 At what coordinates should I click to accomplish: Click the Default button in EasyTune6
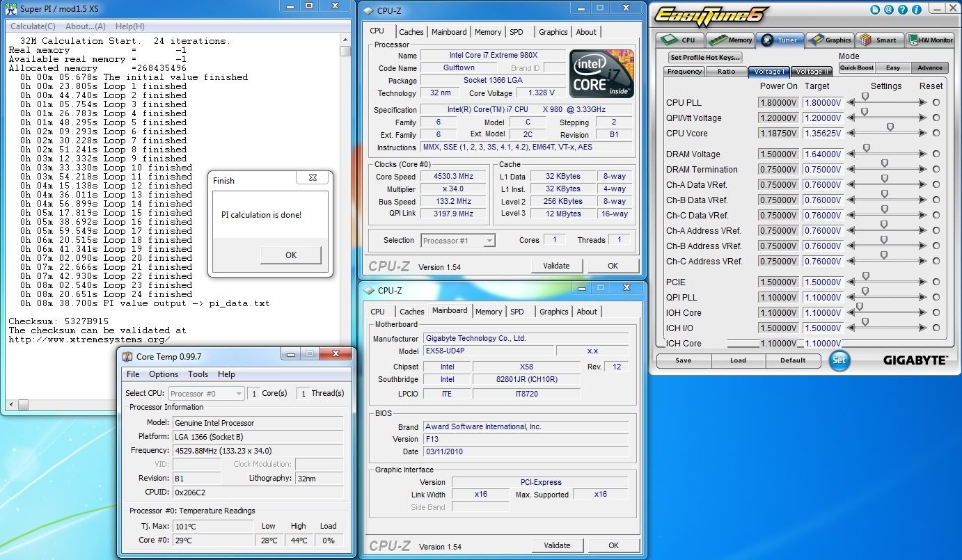[793, 360]
